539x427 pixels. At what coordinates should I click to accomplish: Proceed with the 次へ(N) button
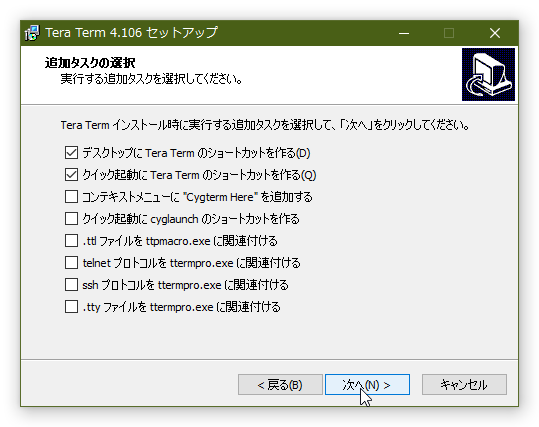[367, 385]
